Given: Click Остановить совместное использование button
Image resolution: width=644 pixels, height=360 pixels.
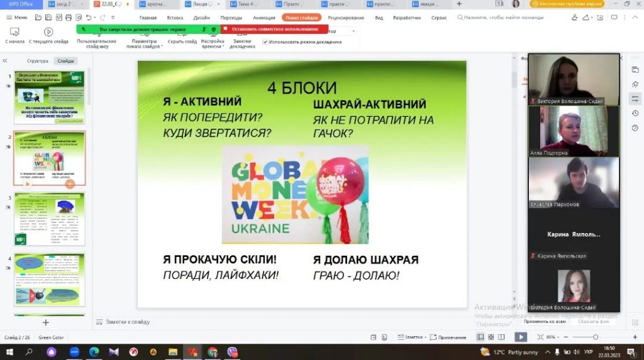Looking at the screenshot, I should (x=274, y=29).
